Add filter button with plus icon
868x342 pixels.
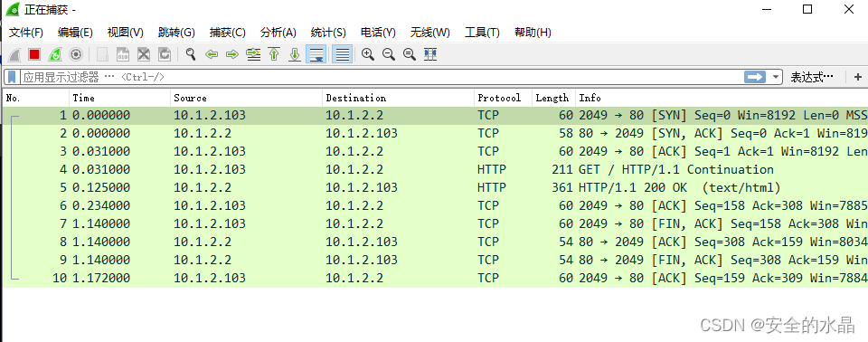click(x=857, y=77)
